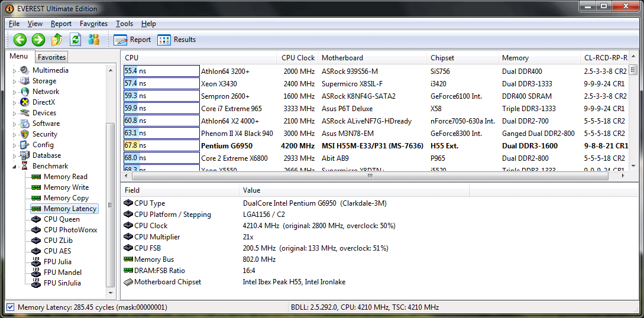The image size is (644, 318).
Task: Click the CPU ZLib chip icon
Action: click(37, 241)
